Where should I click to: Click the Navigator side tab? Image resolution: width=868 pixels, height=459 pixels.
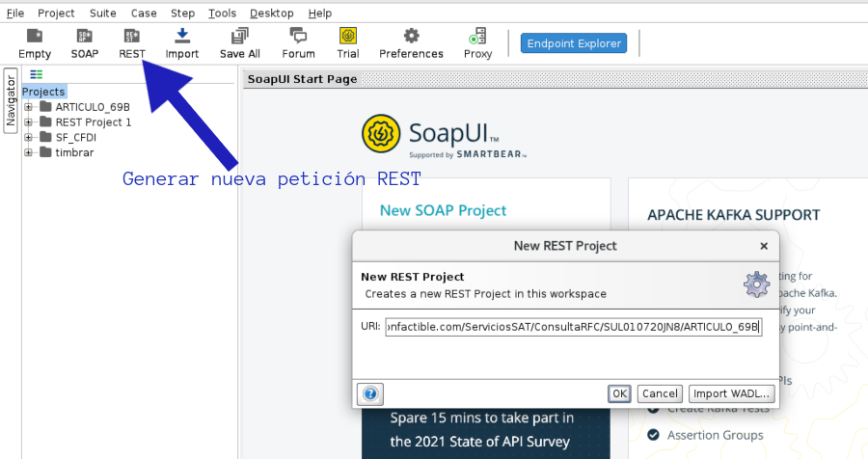[x=11, y=101]
